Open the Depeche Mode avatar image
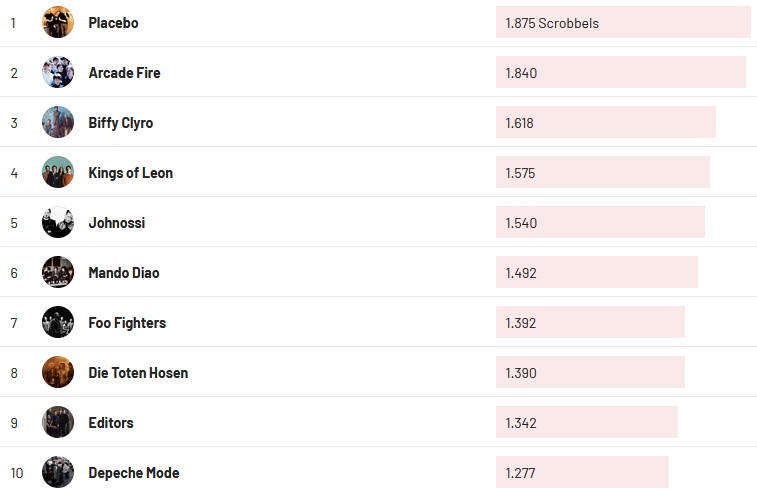This screenshot has width=757, height=495. pyautogui.click(x=58, y=472)
